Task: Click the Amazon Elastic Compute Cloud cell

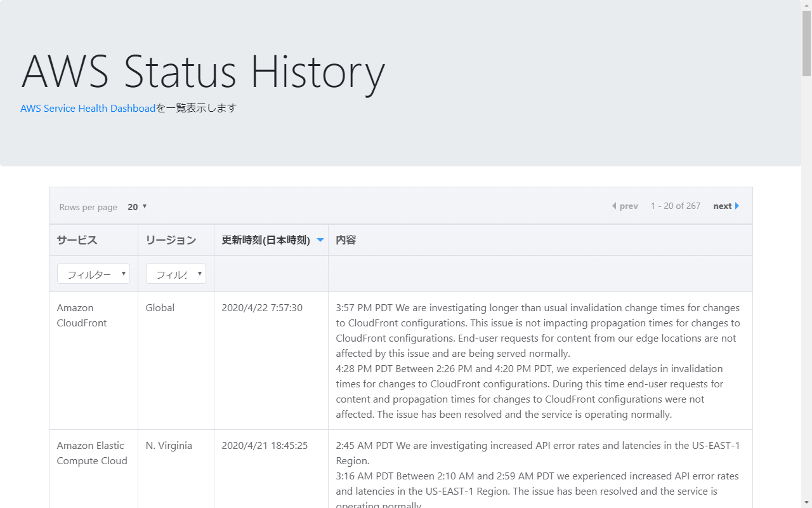Action: point(92,453)
